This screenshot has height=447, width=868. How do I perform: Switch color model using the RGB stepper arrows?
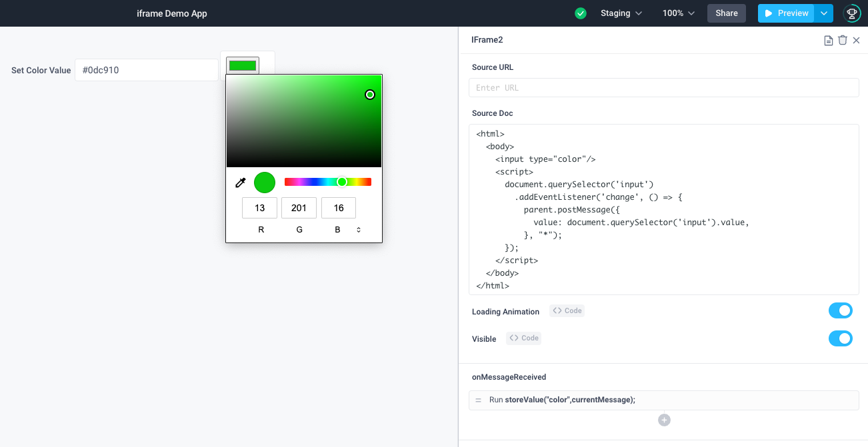coord(358,228)
